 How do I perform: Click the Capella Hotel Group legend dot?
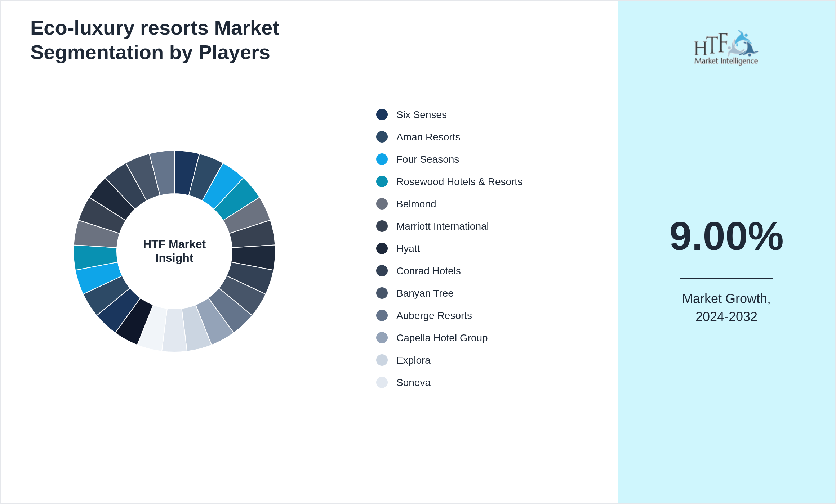pos(382,338)
